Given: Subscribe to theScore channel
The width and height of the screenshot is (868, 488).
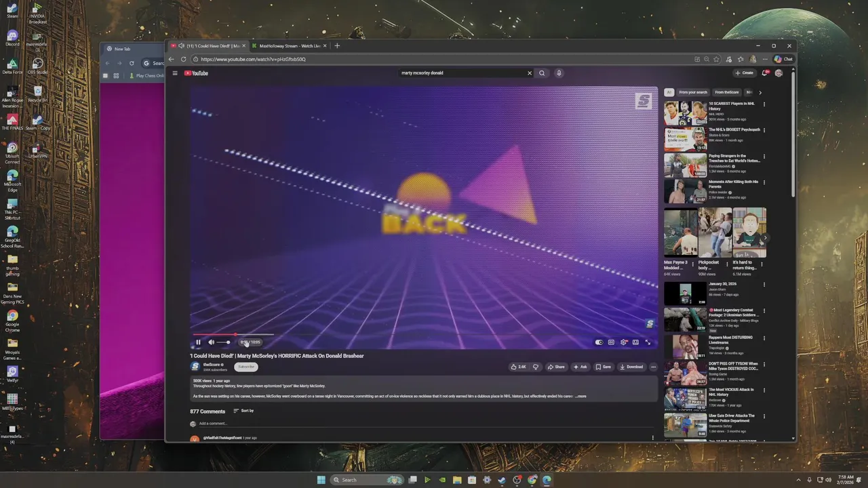Looking at the screenshot, I should tap(246, 367).
